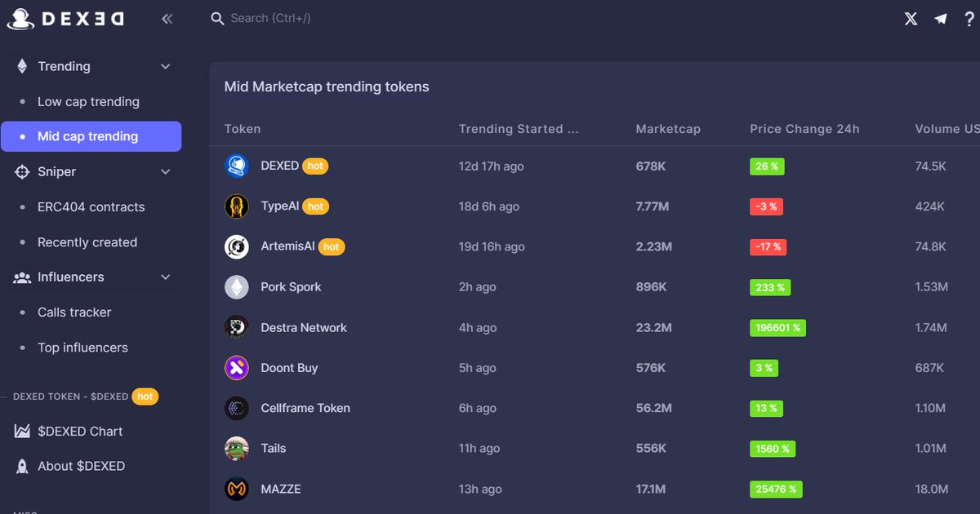The height and width of the screenshot is (514, 980).
Task: Select Mid cap trending menu item
Action: [x=91, y=136]
